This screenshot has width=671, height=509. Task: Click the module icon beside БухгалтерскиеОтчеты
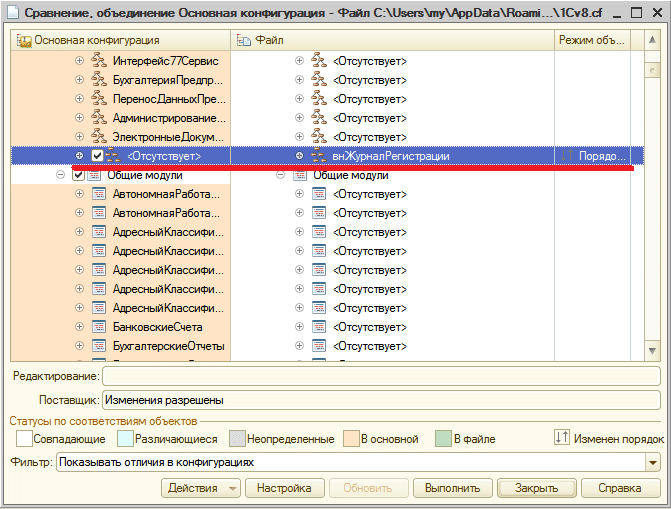(x=99, y=346)
